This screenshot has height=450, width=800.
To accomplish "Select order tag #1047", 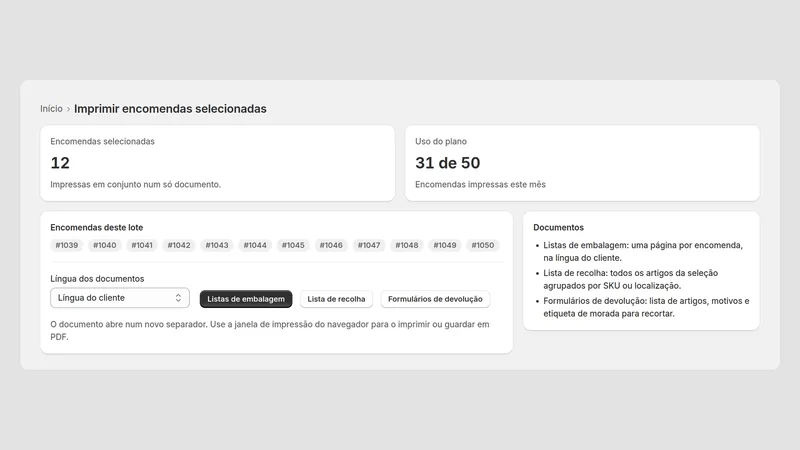I will point(369,245).
